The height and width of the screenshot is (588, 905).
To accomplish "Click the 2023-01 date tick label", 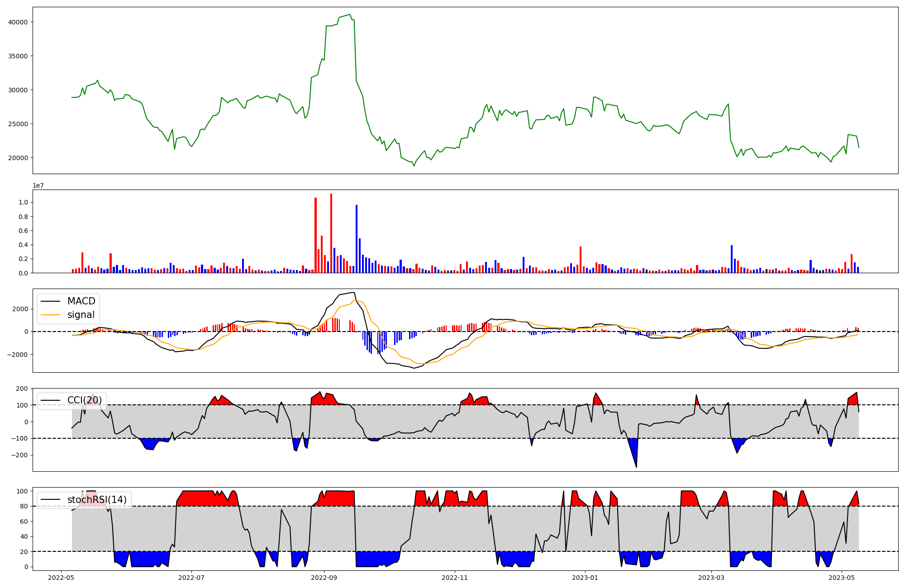I will click(x=586, y=578).
